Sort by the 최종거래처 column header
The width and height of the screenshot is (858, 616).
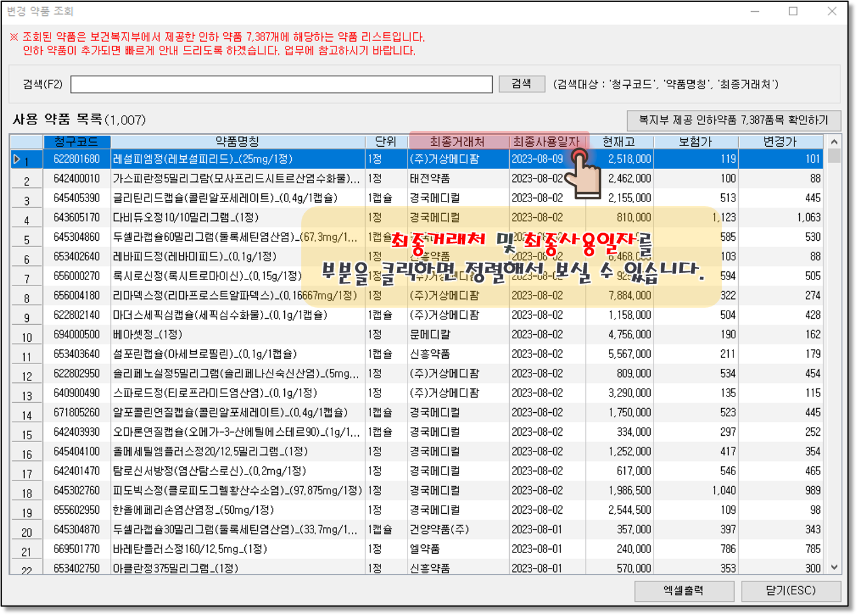click(x=457, y=142)
